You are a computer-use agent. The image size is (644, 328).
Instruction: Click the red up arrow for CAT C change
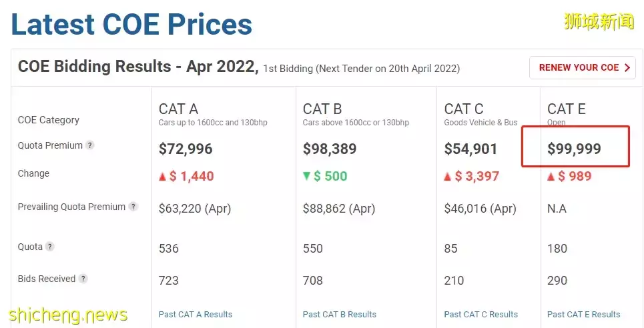pyautogui.click(x=448, y=176)
